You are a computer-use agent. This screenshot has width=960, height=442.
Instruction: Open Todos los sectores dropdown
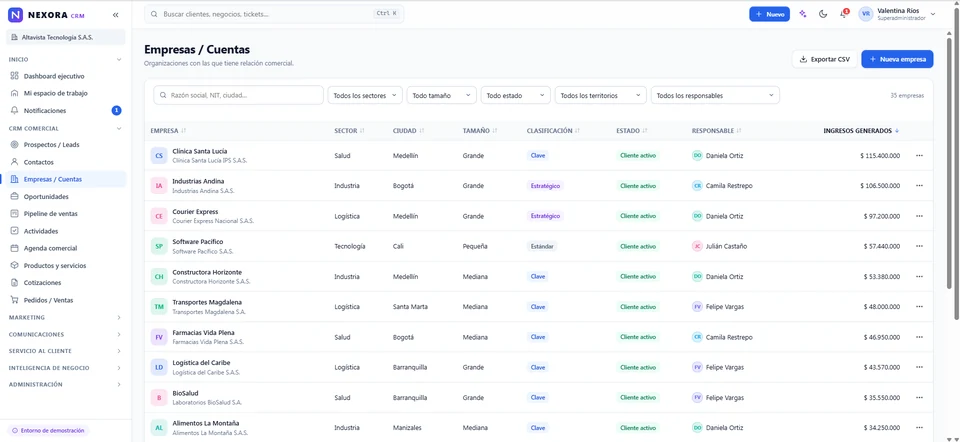366,96
